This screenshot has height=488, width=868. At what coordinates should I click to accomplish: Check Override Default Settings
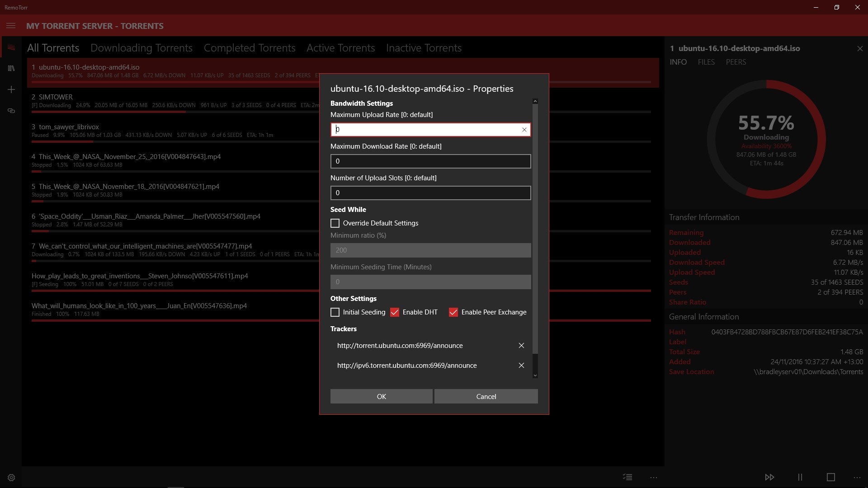335,223
